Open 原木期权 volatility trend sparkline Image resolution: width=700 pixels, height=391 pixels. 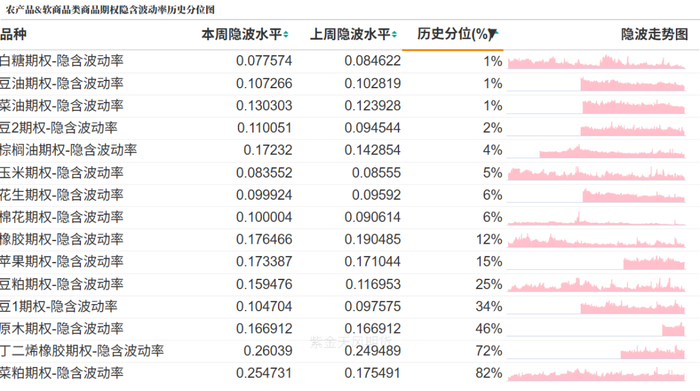596,329
